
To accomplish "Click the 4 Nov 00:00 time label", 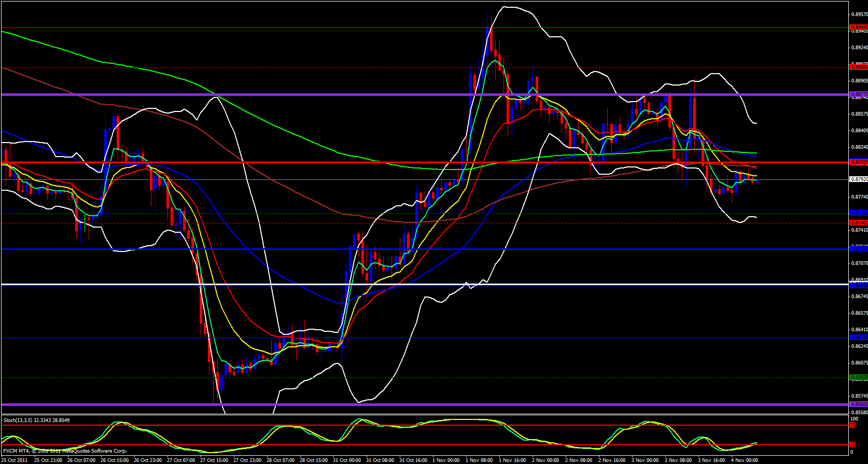I will tap(745, 460).
